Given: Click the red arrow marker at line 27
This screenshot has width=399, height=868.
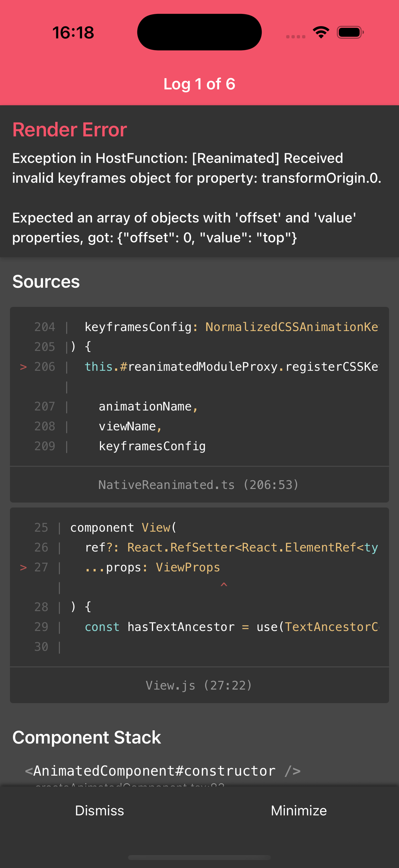Looking at the screenshot, I should point(23,567).
